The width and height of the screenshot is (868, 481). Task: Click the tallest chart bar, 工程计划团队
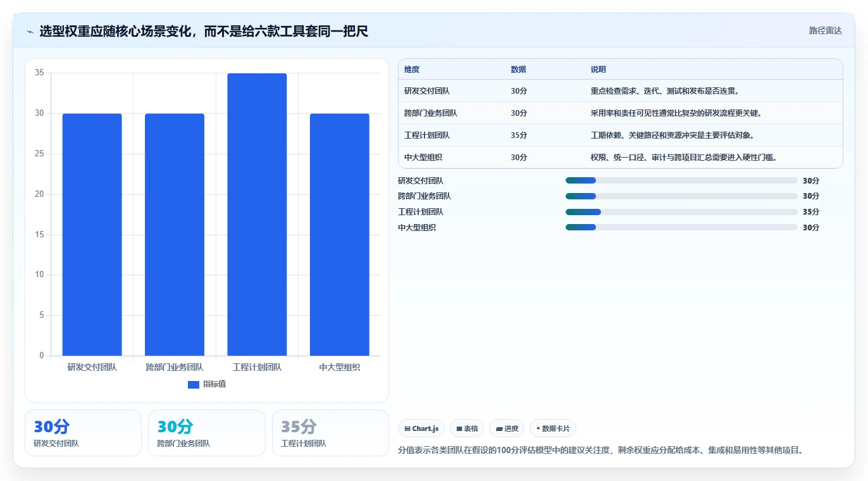(x=257, y=215)
